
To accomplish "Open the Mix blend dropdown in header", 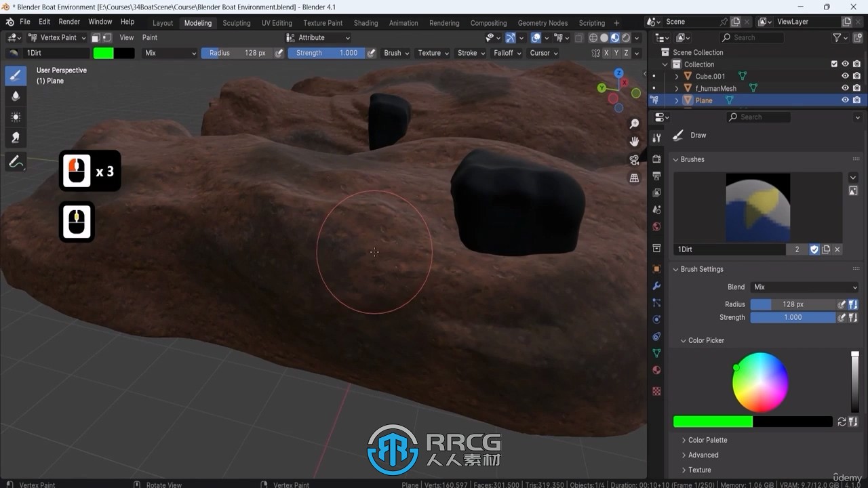I will coord(170,53).
